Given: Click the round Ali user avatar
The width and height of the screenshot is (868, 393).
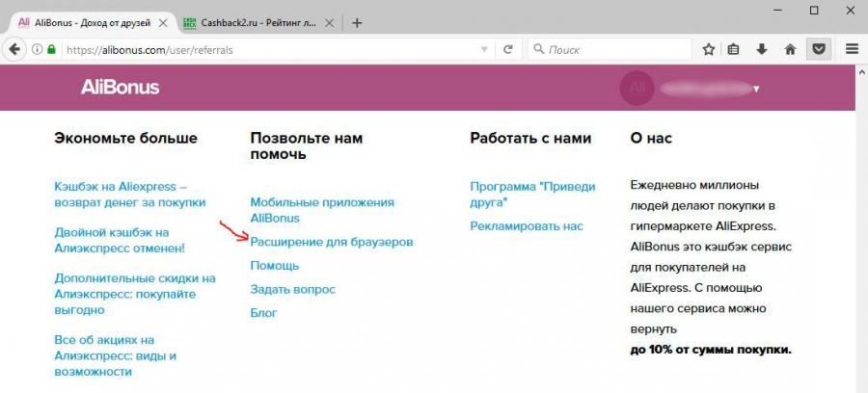Looking at the screenshot, I should tap(637, 88).
